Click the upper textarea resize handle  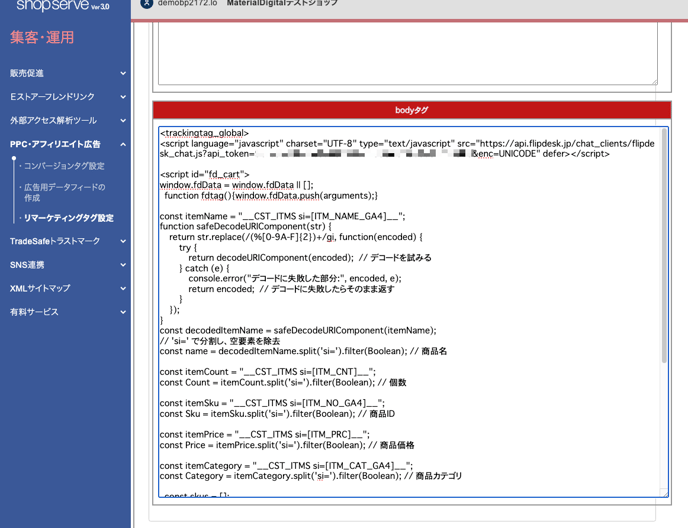[x=654, y=82]
